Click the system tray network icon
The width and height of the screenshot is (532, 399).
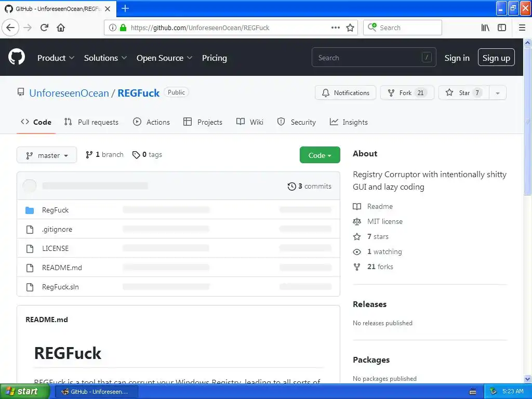click(493, 391)
